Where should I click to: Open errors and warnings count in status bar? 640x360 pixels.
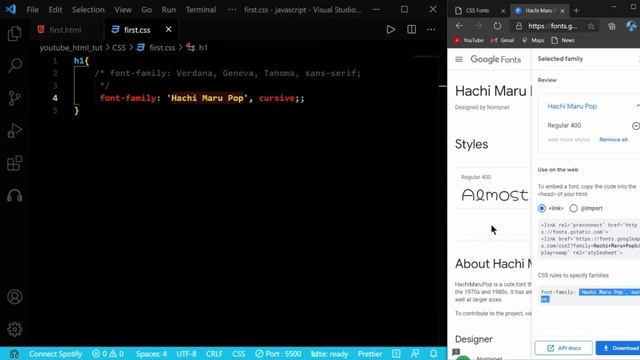(x=108, y=354)
